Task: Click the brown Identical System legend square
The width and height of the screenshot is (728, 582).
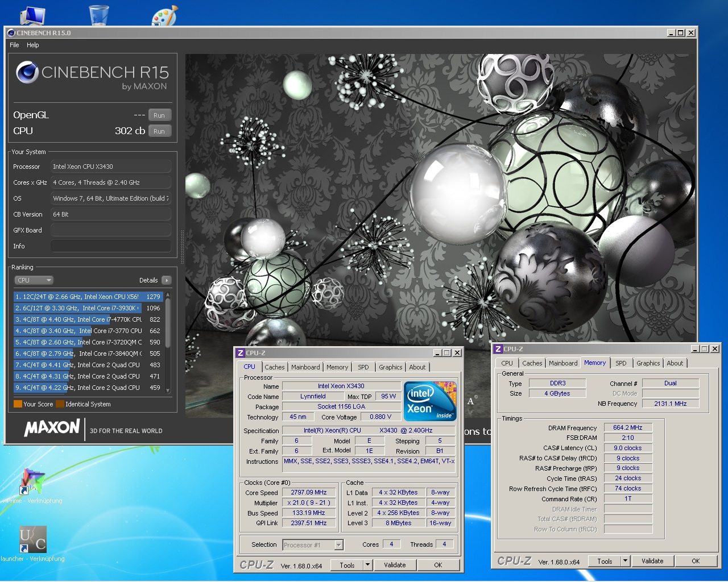Action: tap(60, 404)
